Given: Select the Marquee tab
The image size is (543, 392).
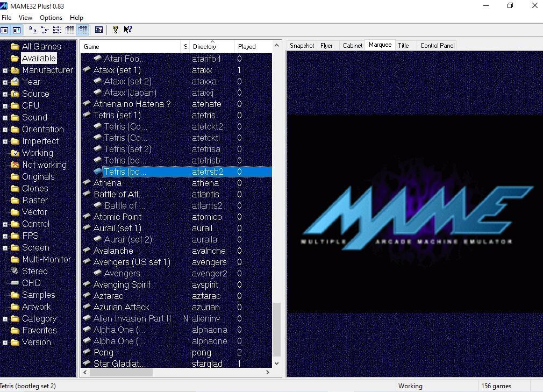Looking at the screenshot, I should [x=380, y=45].
